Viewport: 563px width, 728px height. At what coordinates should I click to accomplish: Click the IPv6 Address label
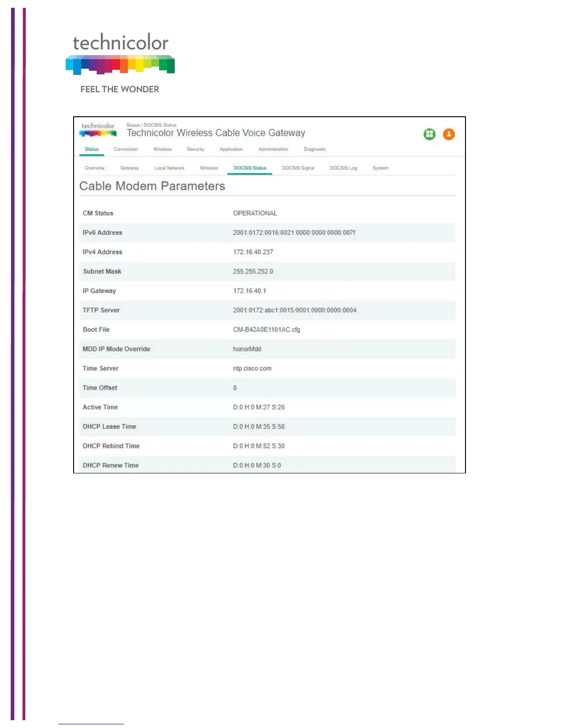(x=102, y=233)
